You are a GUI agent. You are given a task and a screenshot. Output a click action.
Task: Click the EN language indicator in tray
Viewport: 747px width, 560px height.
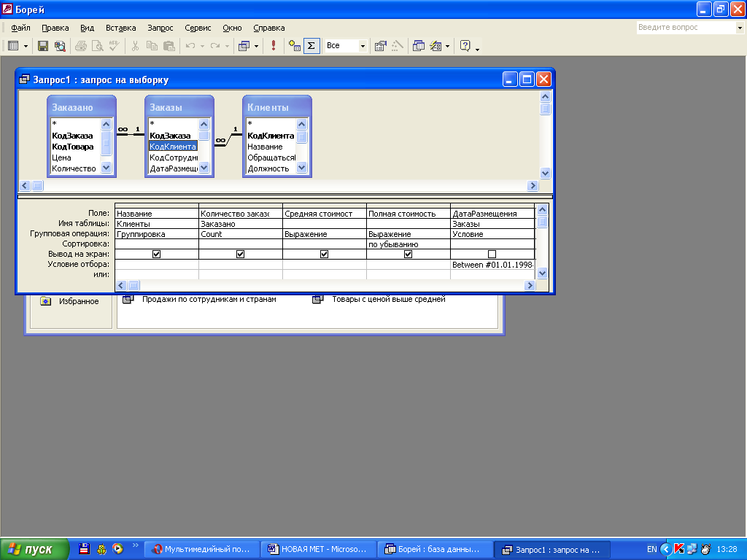[x=651, y=549]
